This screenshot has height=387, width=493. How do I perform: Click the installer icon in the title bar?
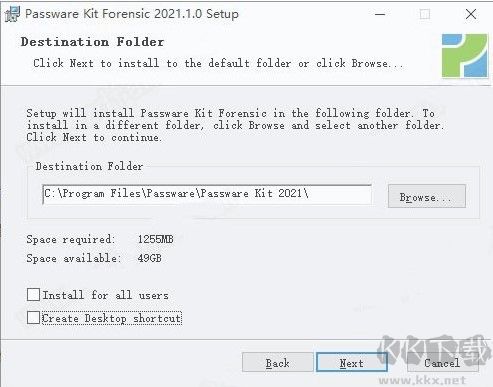click(x=12, y=14)
